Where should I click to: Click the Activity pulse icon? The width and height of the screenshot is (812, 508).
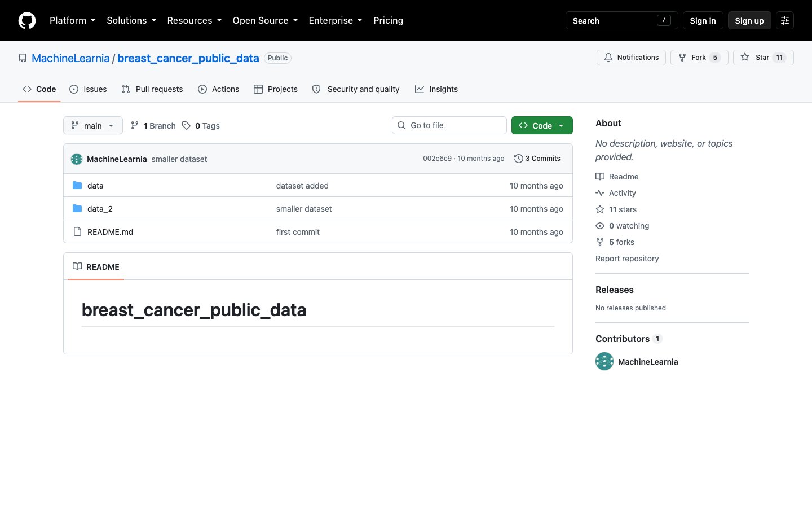[x=600, y=193]
